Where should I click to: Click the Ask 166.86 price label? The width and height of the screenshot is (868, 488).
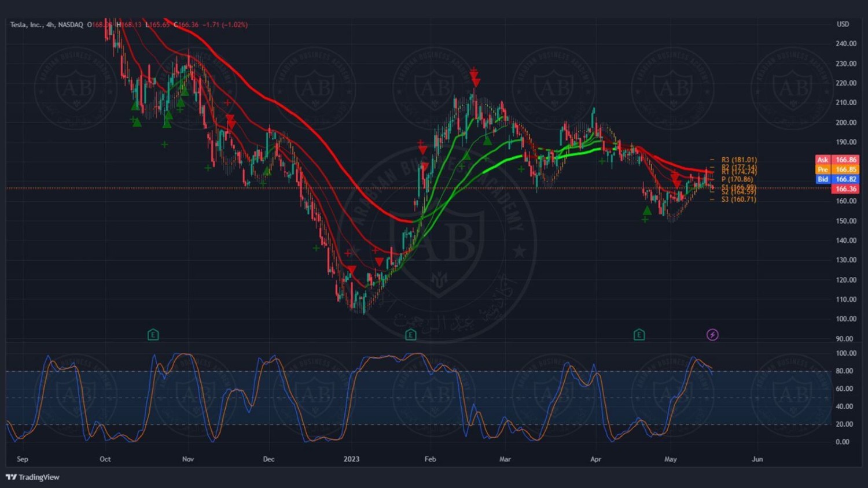(837, 160)
